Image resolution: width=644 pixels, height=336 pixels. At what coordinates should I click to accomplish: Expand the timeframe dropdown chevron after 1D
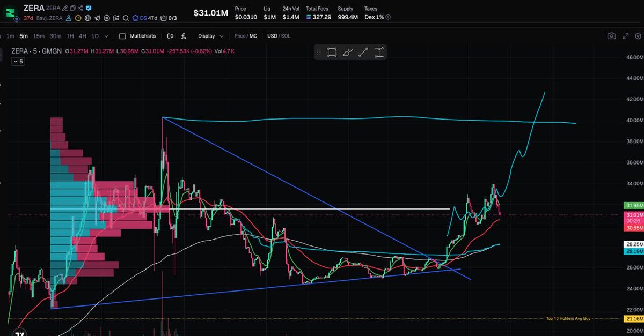pos(106,36)
